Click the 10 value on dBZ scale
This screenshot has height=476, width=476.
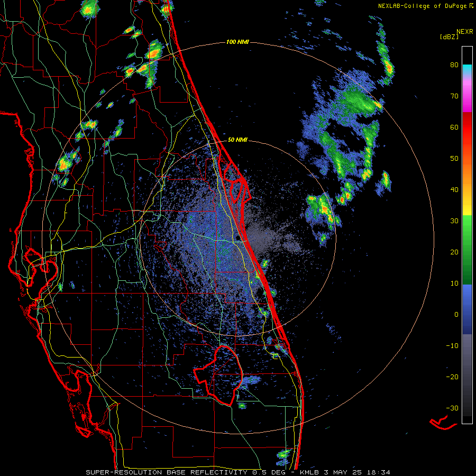pyautogui.click(x=454, y=283)
